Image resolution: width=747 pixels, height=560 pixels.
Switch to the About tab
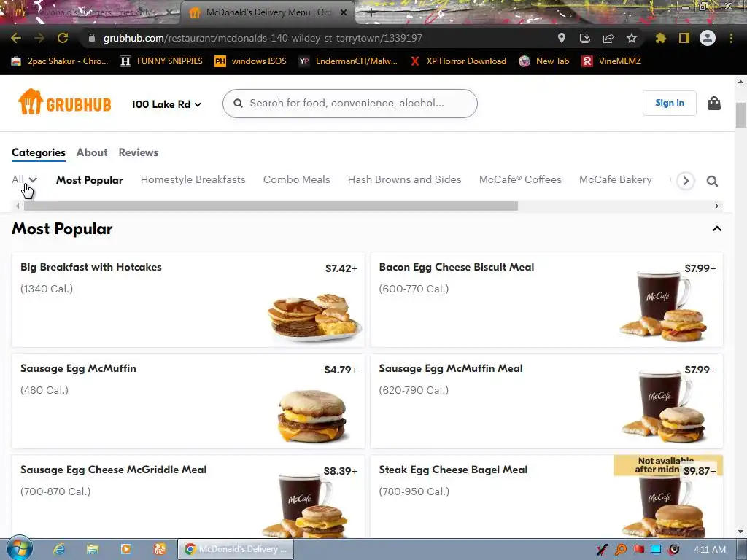(92, 152)
